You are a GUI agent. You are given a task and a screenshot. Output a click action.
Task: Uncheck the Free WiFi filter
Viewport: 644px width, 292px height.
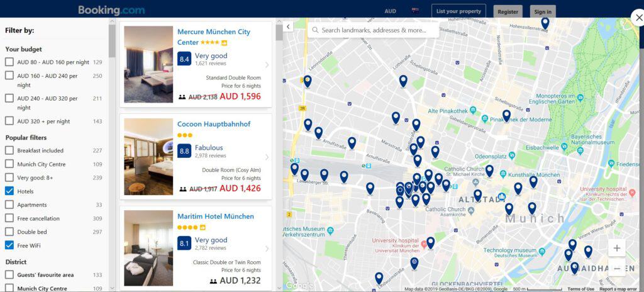click(x=9, y=245)
